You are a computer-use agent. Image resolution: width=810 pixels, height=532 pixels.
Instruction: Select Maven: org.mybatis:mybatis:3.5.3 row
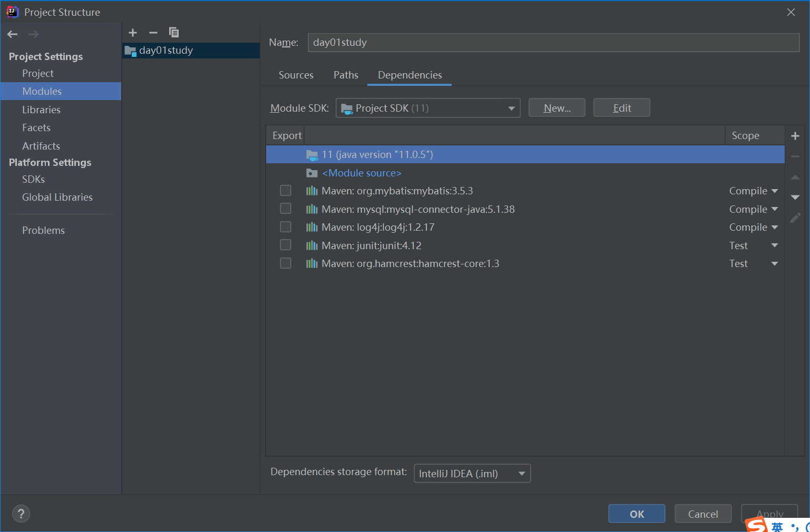point(525,191)
